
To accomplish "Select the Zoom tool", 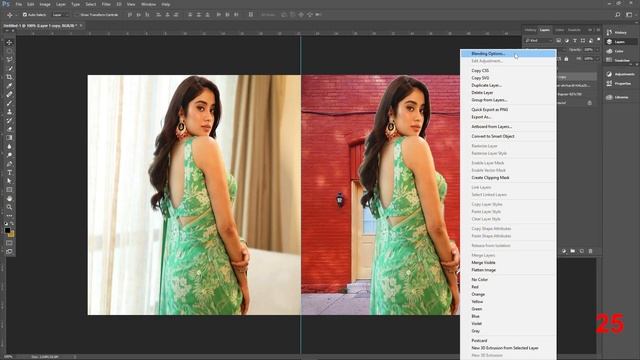I will [9, 207].
